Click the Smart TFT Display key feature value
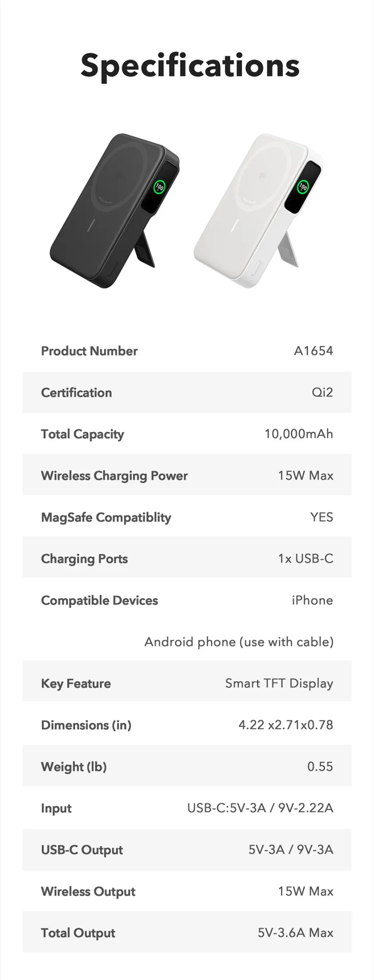Image resolution: width=374 pixels, height=980 pixels. [x=279, y=683]
